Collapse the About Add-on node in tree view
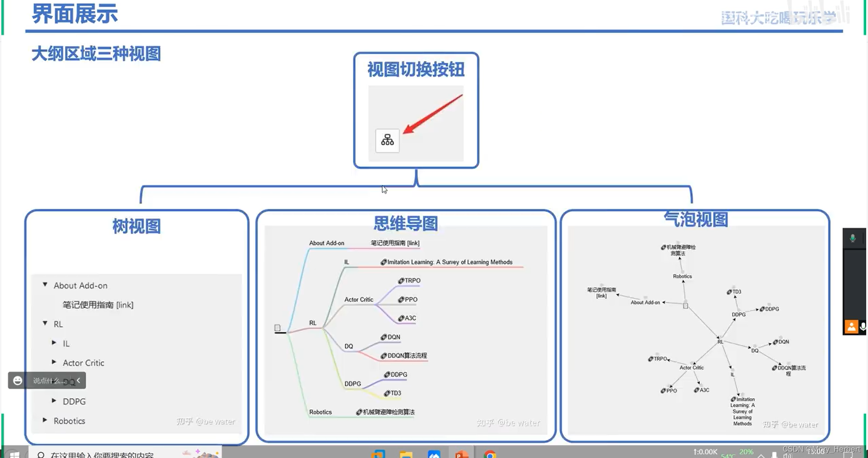868x458 pixels. [x=45, y=284]
